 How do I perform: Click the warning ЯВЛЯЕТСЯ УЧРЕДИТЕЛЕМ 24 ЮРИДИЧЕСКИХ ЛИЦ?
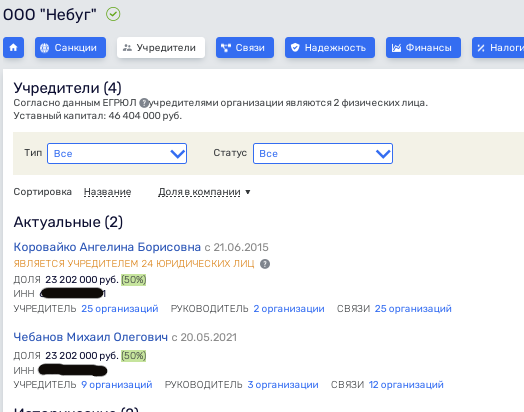click(x=134, y=264)
